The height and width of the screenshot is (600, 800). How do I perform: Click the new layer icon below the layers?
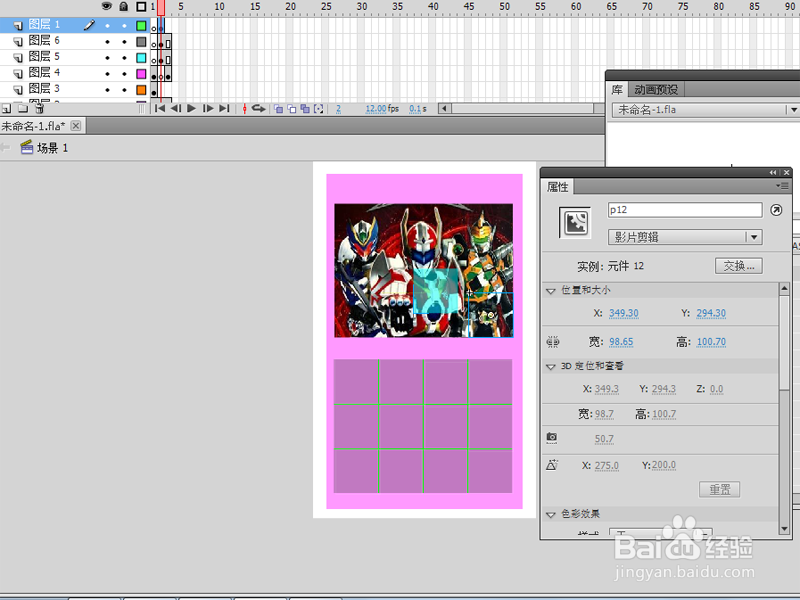7,109
